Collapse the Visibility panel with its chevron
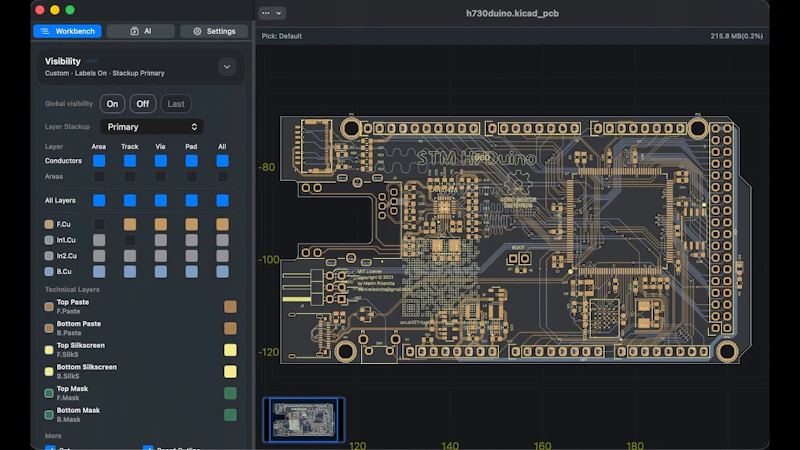 tap(227, 67)
